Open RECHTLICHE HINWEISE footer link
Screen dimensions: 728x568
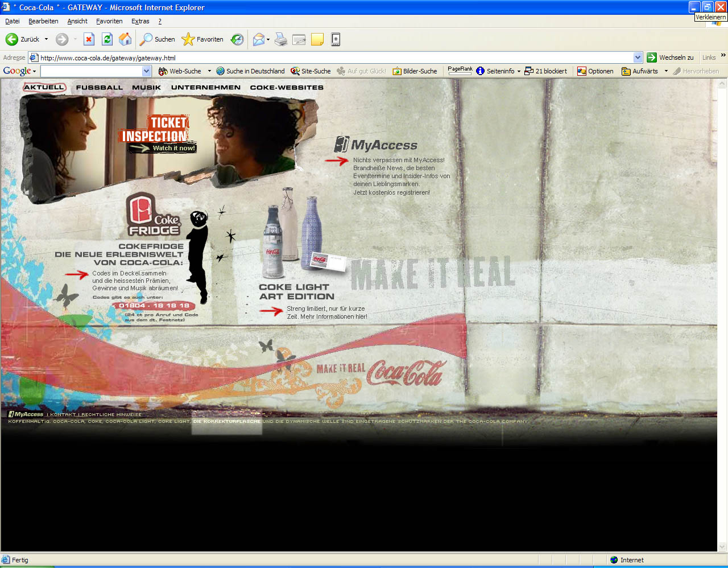tap(111, 414)
